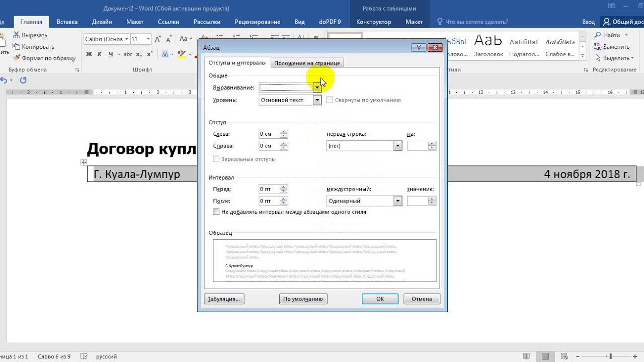This screenshot has height=362, width=644.
Task: Click the dialog's Help (?) button
Action: pos(419,47)
